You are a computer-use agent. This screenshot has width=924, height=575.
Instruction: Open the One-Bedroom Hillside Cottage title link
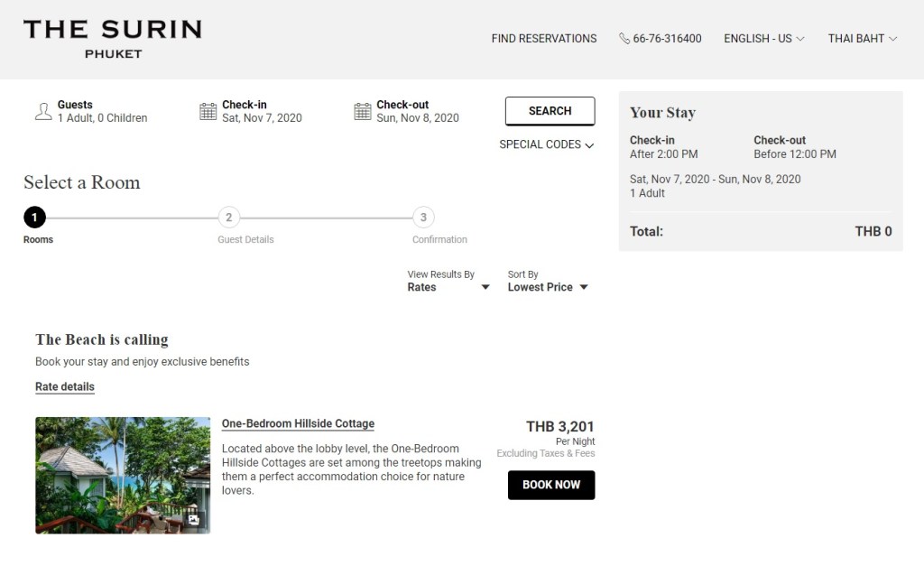298,424
